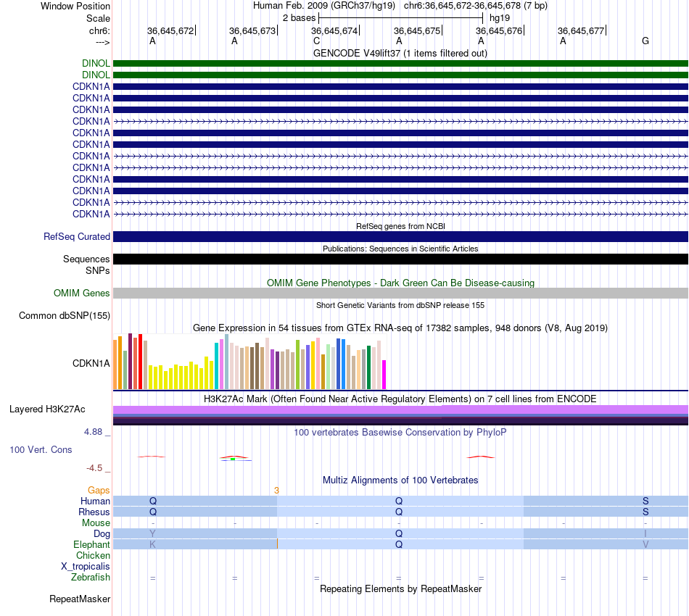
Task: Click the C base in the sequence row
Action: tap(317, 41)
